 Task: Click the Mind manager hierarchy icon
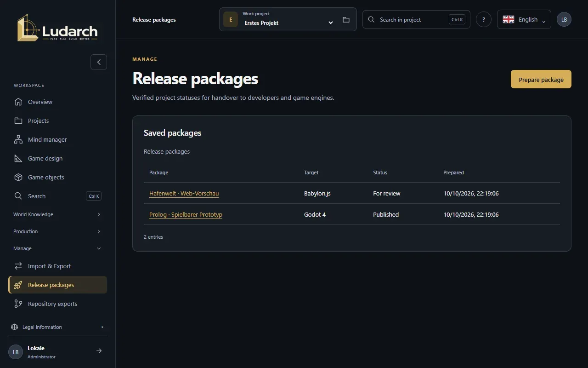pyautogui.click(x=18, y=139)
